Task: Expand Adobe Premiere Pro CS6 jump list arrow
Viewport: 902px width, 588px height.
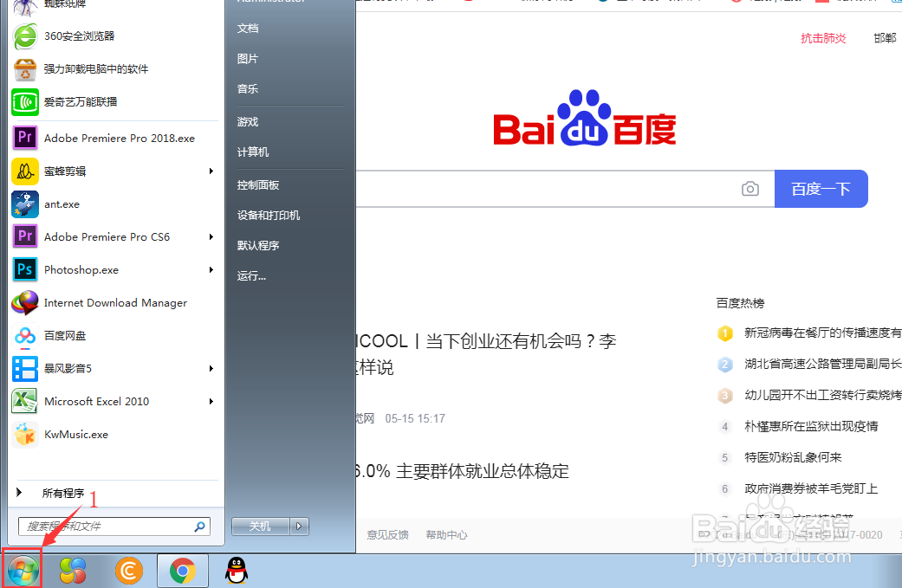Action: click(x=211, y=236)
